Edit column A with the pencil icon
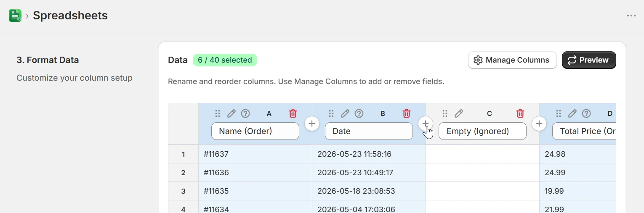This screenshot has width=644, height=213. (x=232, y=113)
